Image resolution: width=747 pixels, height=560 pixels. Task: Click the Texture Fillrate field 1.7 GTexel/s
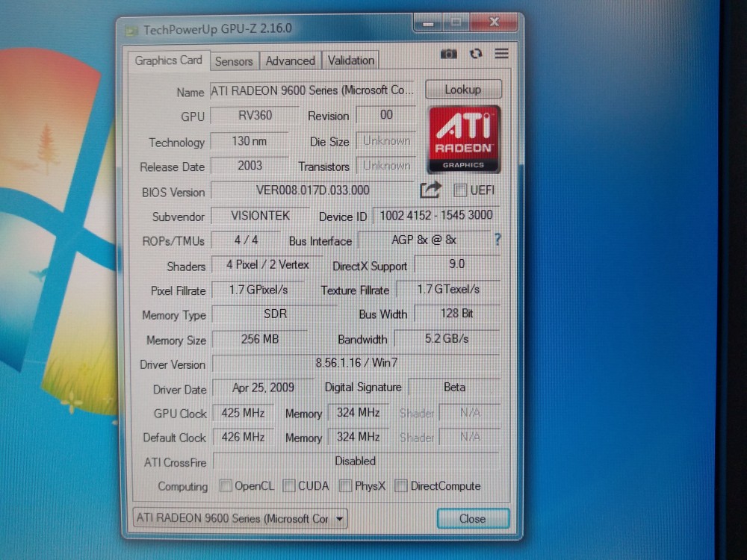click(x=447, y=289)
